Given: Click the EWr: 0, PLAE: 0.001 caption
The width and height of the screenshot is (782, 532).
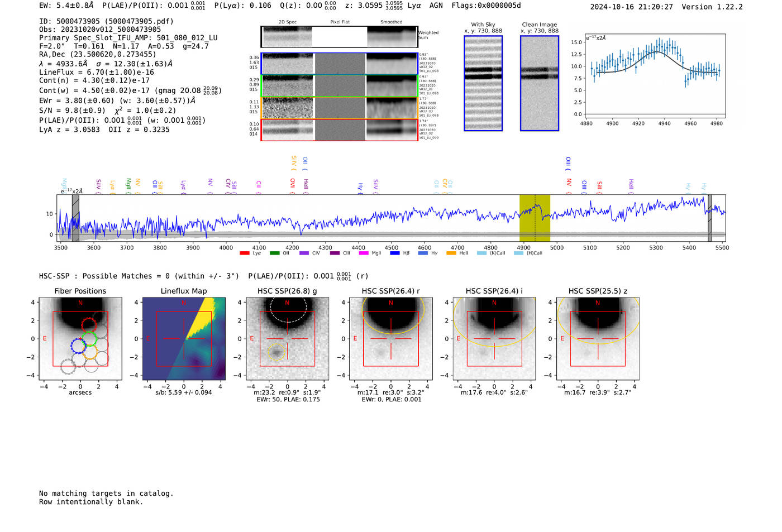Looking at the screenshot, I should point(392,400).
